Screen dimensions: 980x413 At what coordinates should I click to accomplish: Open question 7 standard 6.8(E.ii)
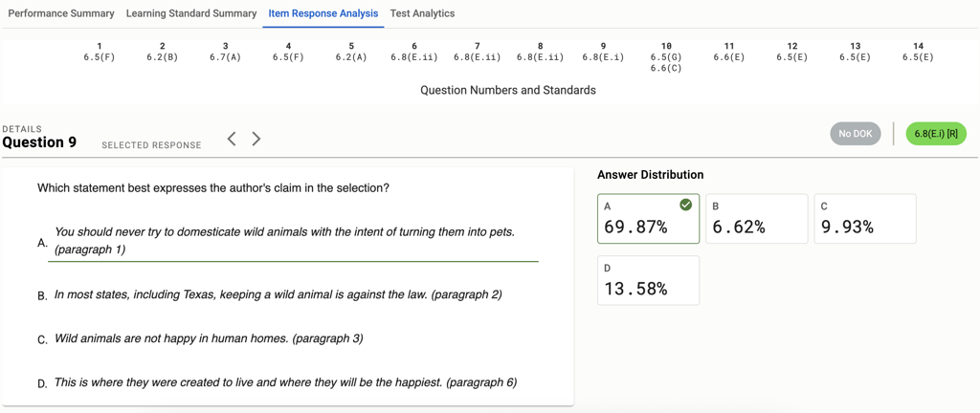click(x=478, y=52)
